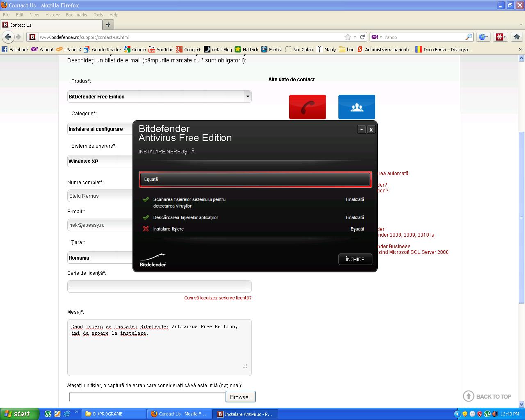The image size is (525, 420).
Task: Open the neK's Blog bookmark
Action: pyautogui.click(x=218, y=49)
